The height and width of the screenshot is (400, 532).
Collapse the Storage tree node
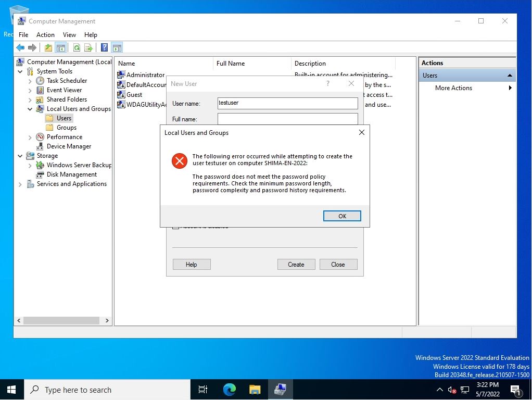click(x=20, y=156)
